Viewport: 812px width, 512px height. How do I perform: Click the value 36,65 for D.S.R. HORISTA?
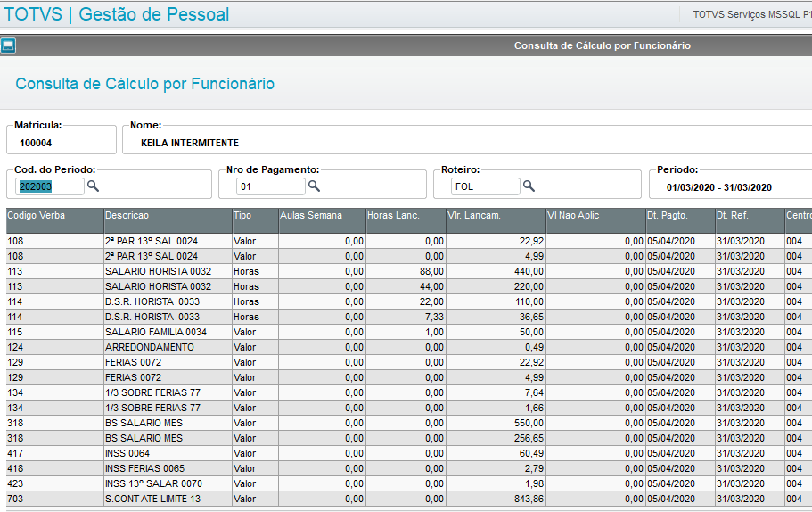[x=531, y=317]
